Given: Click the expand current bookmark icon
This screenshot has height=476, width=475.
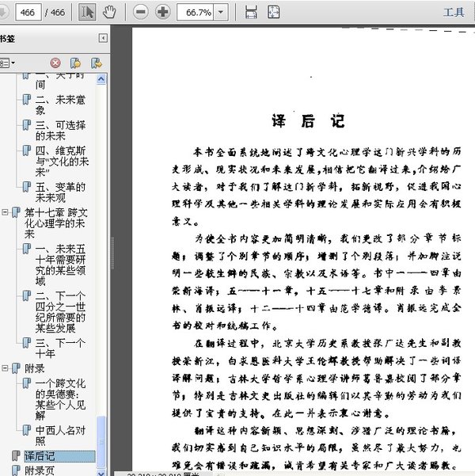Looking at the screenshot, I should (96, 63).
